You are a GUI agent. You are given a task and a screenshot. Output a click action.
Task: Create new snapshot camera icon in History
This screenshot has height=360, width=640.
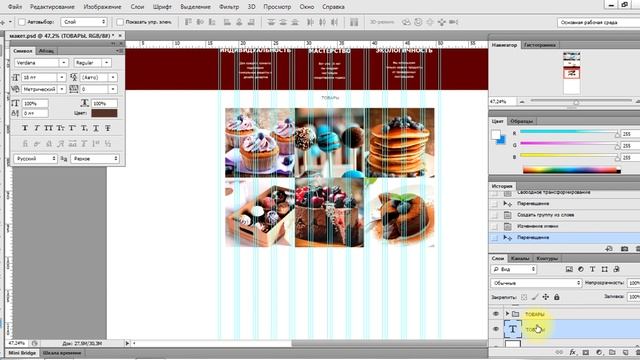[624, 248]
